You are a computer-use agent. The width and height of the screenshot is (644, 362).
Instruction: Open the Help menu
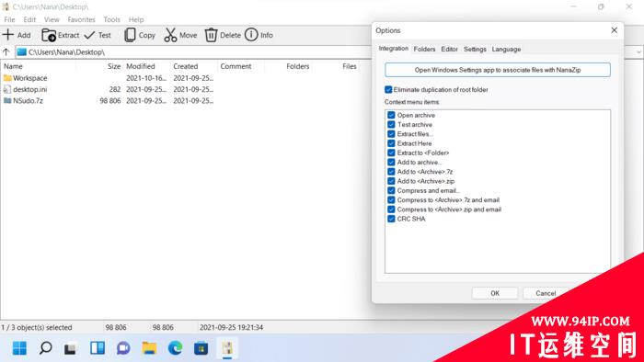[136, 19]
